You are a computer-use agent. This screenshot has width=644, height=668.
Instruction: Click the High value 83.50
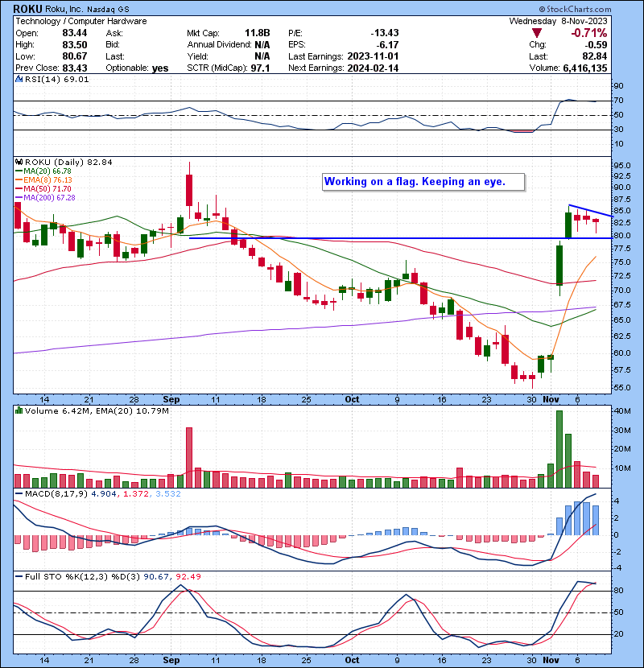tap(75, 45)
